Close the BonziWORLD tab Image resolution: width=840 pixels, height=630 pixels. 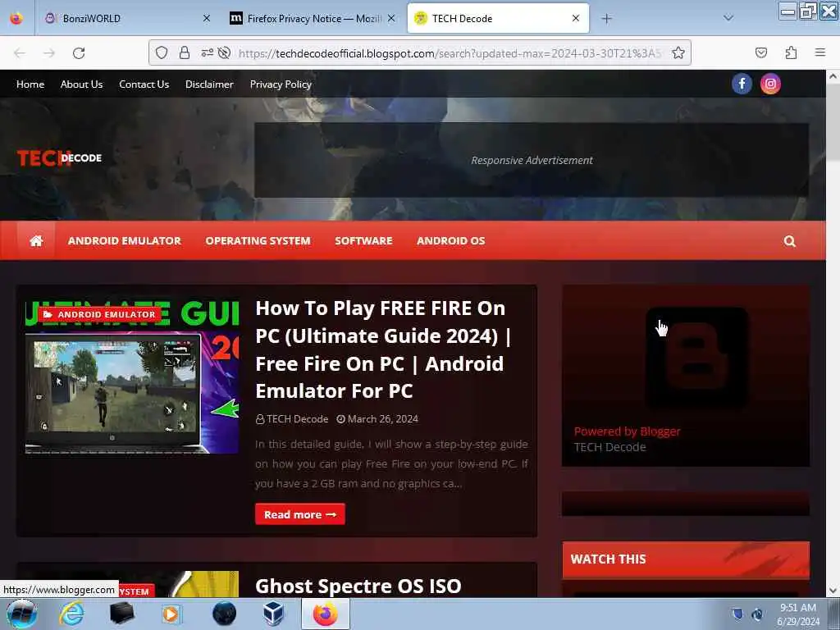pyautogui.click(x=206, y=18)
